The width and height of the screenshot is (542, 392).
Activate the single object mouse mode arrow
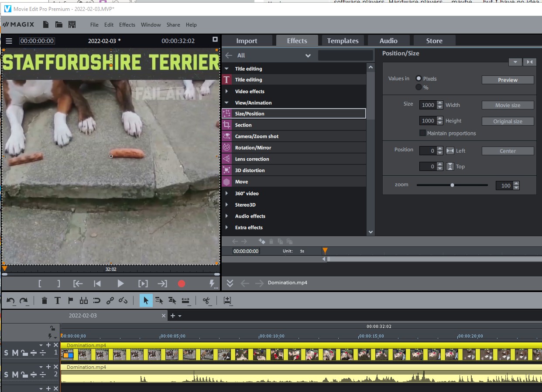[146, 300]
